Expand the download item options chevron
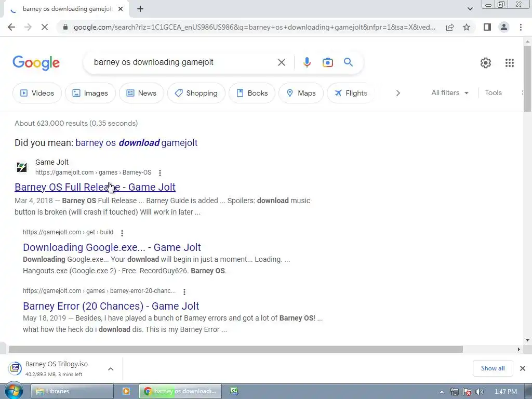 tap(111, 369)
